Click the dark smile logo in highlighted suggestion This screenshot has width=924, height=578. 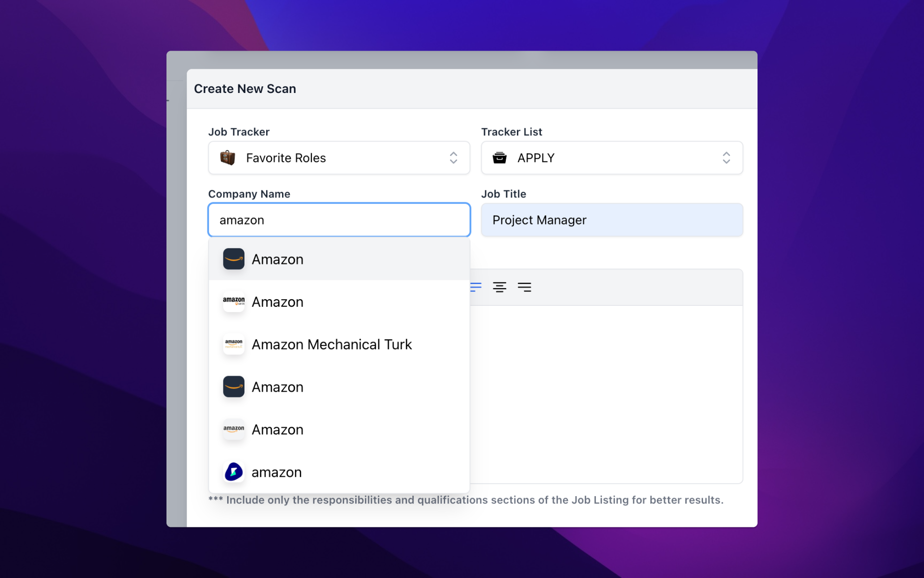pos(234,259)
